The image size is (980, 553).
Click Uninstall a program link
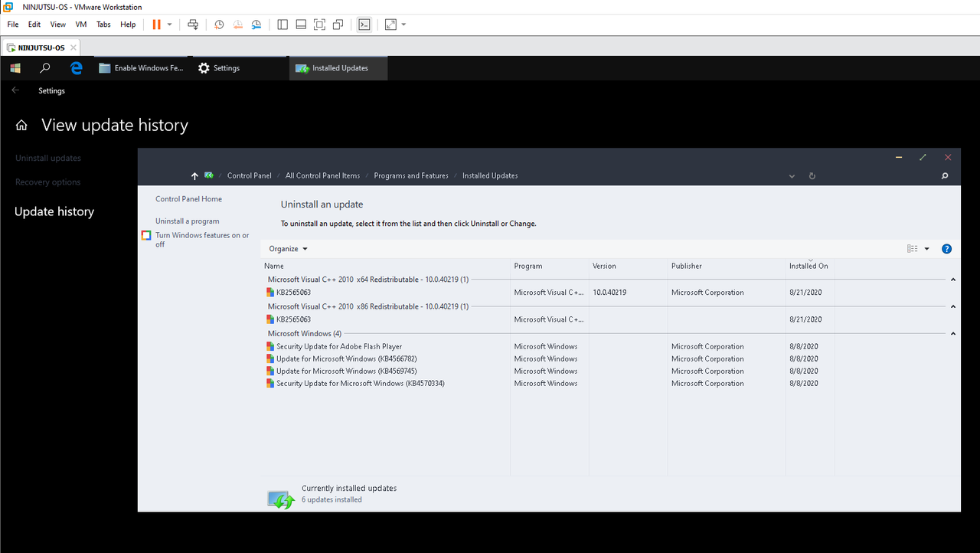point(188,221)
